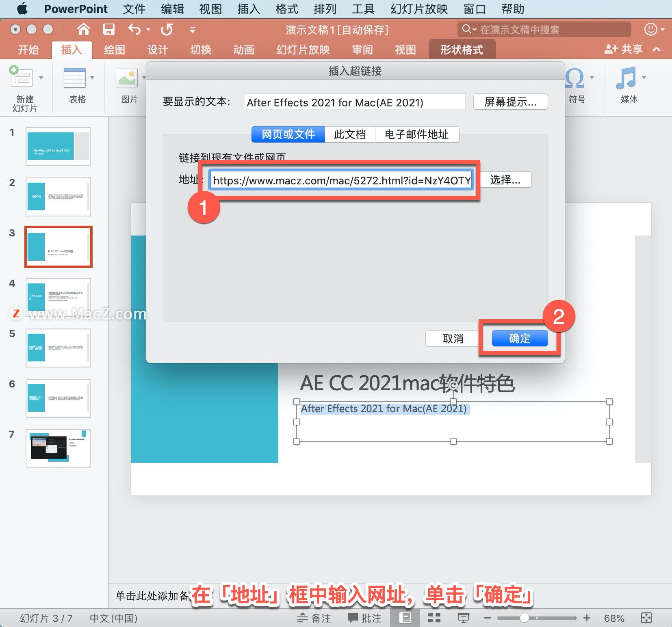Open Symbol dropdown arrow
Viewport: 672px width, 627px height.
pos(592,78)
